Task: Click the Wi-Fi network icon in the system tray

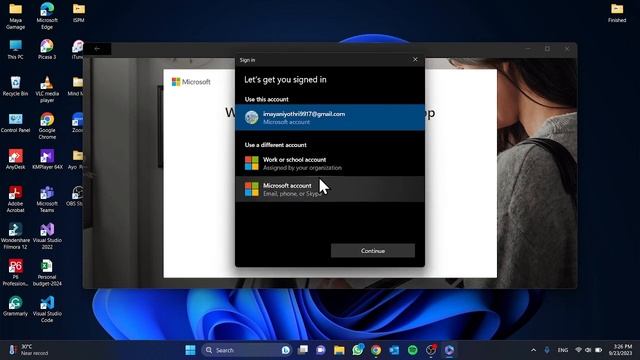Action: pyautogui.click(x=578, y=350)
